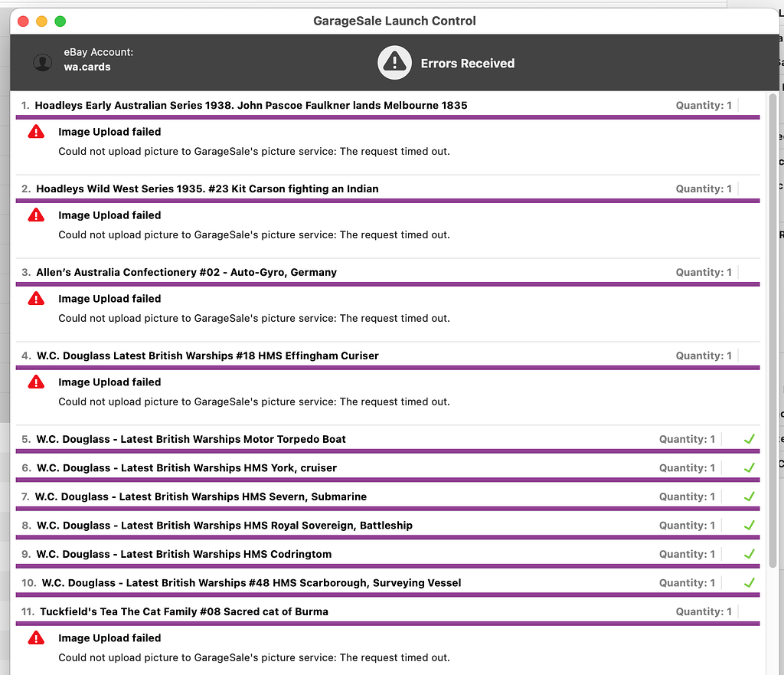Click green checkmark for HMS Royal Sovereign
784x675 pixels.
click(x=749, y=526)
